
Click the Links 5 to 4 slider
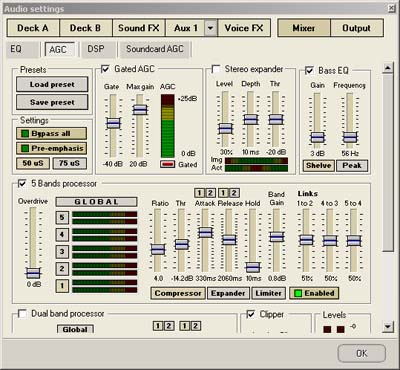pos(354,241)
